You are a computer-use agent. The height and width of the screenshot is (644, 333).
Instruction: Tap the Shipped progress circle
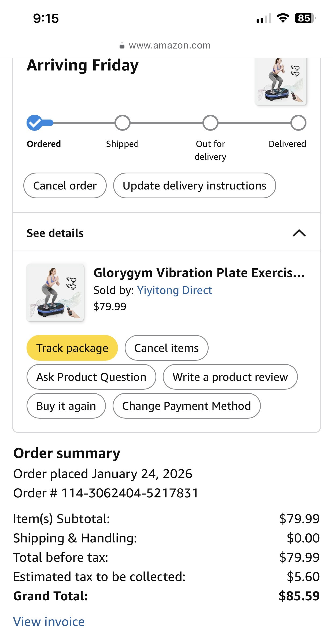point(122,123)
